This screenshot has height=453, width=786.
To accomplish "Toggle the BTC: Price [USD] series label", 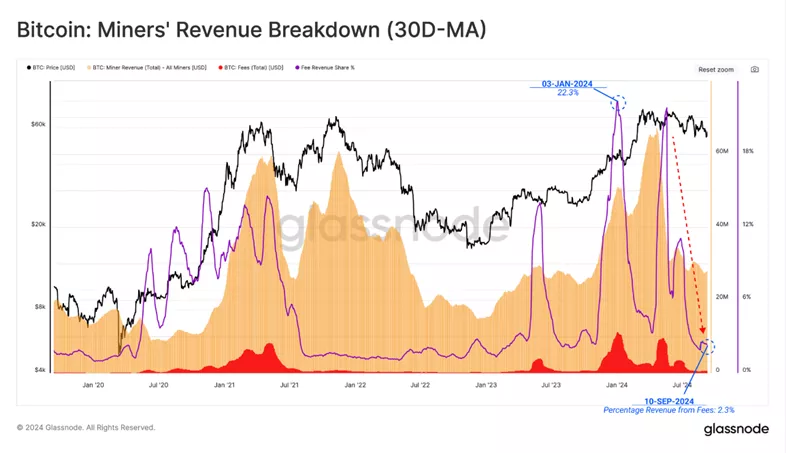I will pyautogui.click(x=54, y=68).
